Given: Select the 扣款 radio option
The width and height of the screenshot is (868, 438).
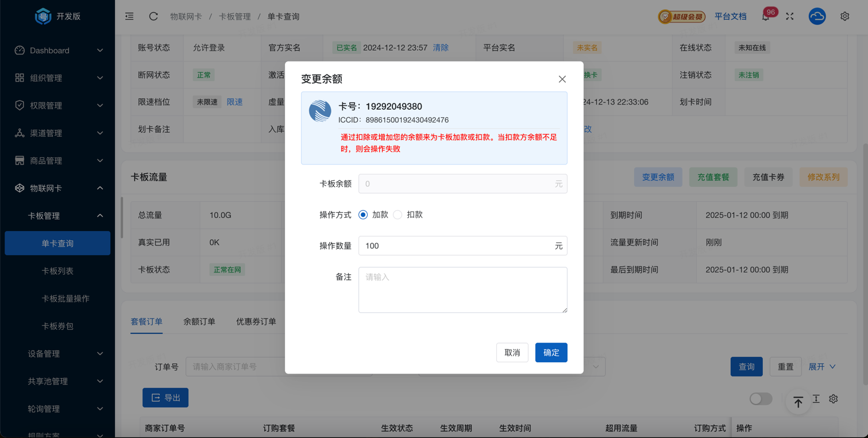Looking at the screenshot, I should point(398,215).
